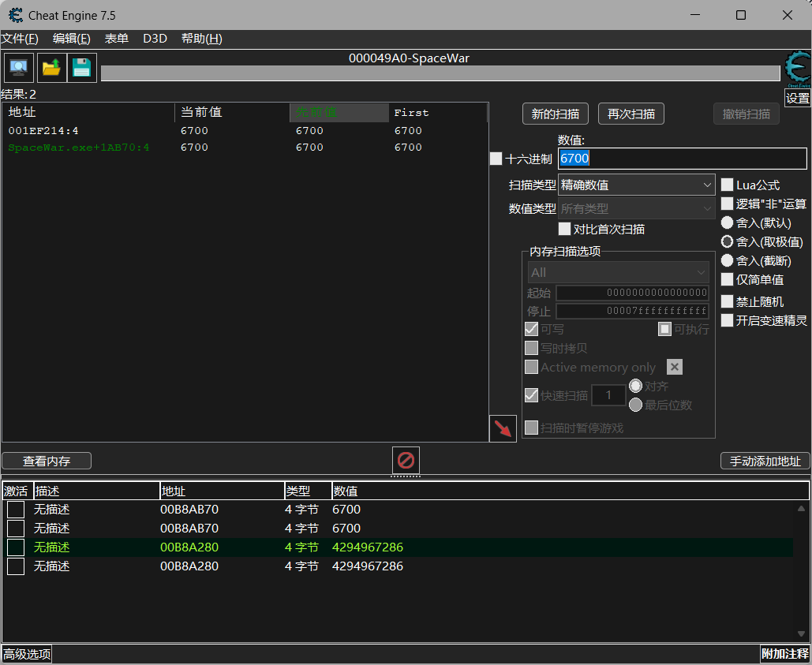The image size is (812, 665).
Task: Click the 地址 column header in results
Action: coord(88,112)
